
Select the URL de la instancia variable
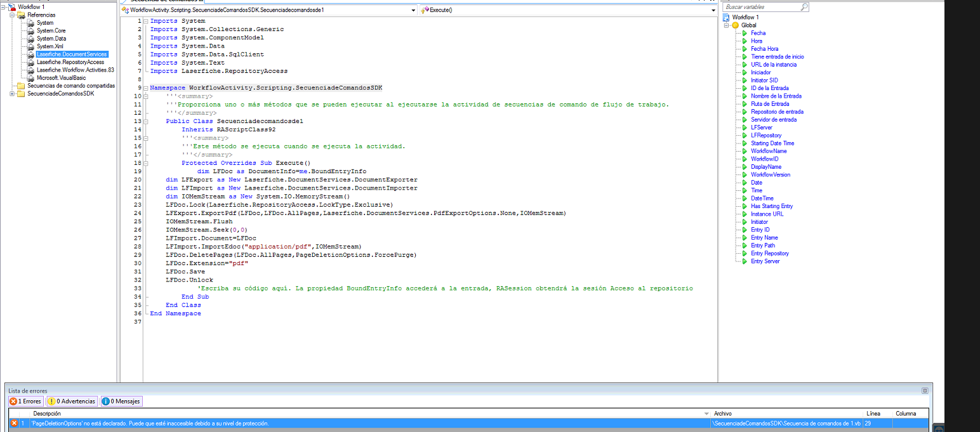tap(773, 65)
